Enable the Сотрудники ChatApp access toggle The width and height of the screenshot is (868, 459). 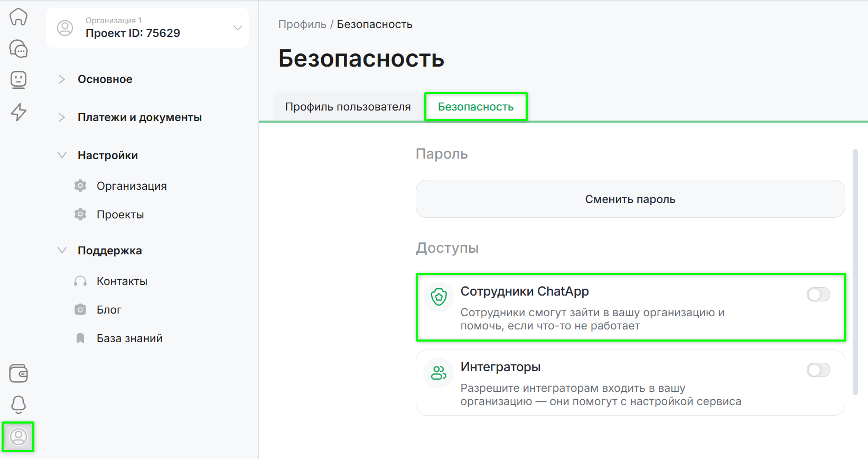pos(818,295)
